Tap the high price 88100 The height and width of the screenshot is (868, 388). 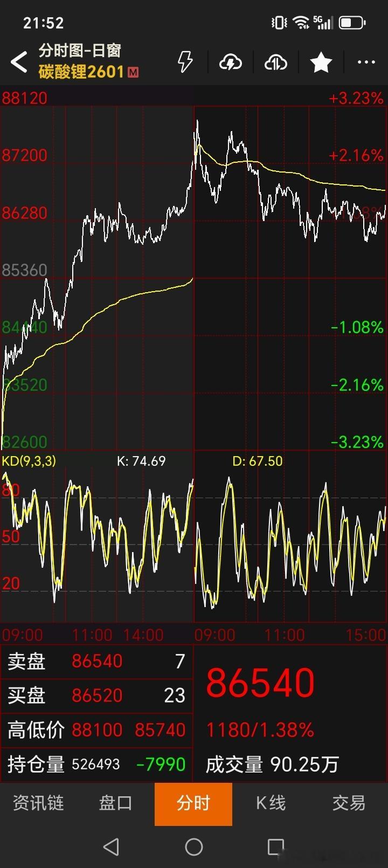(97, 730)
